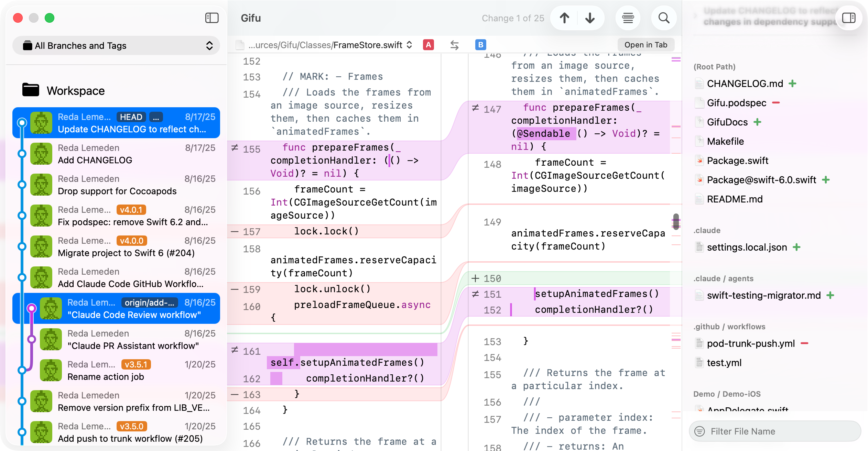Click the .github / workflows section header
The height and width of the screenshot is (451, 868).
[729, 327]
